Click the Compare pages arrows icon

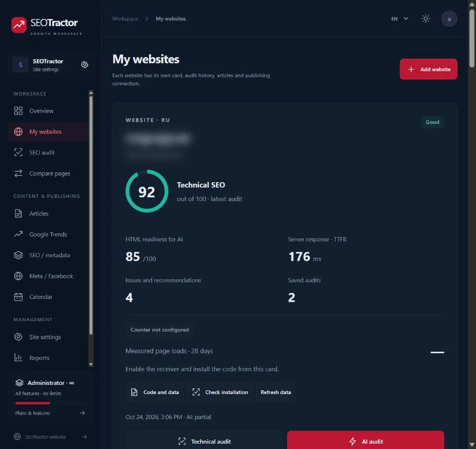(x=18, y=173)
